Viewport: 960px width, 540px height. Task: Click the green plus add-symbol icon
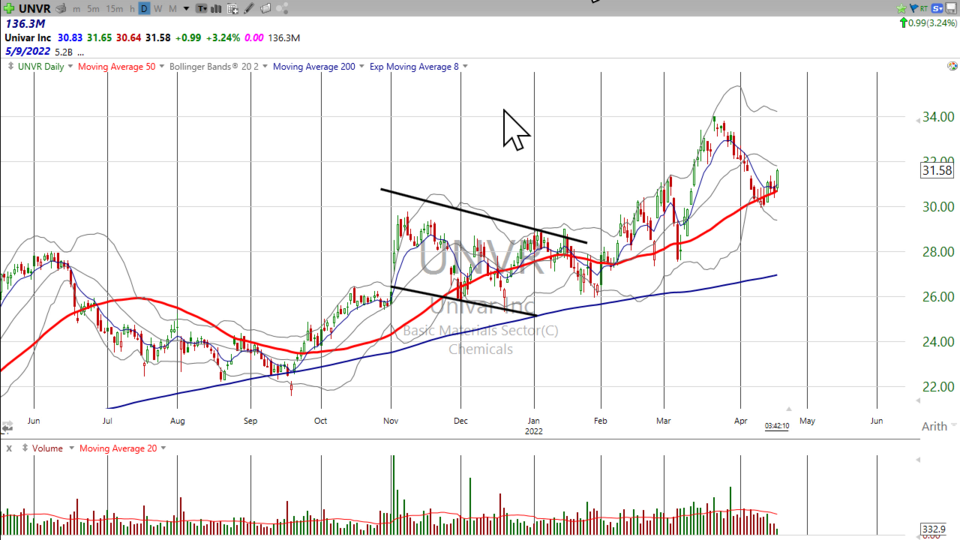pyautogui.click(x=9, y=8)
